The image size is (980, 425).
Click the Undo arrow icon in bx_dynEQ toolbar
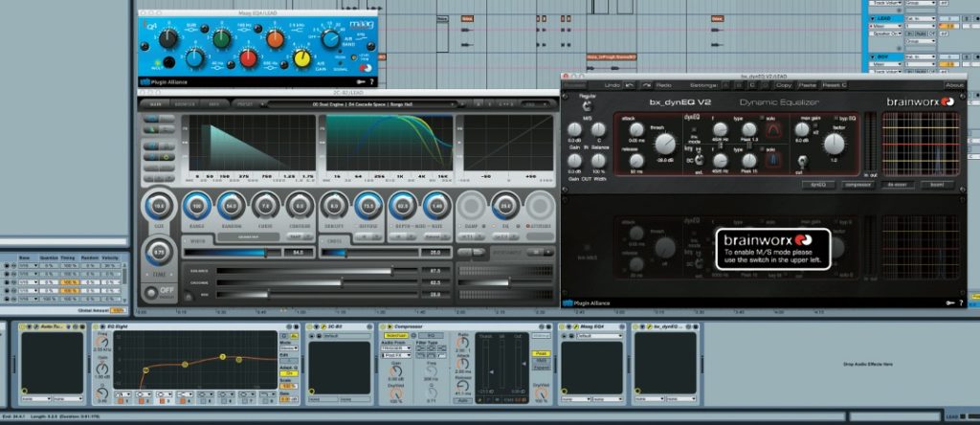[630, 84]
